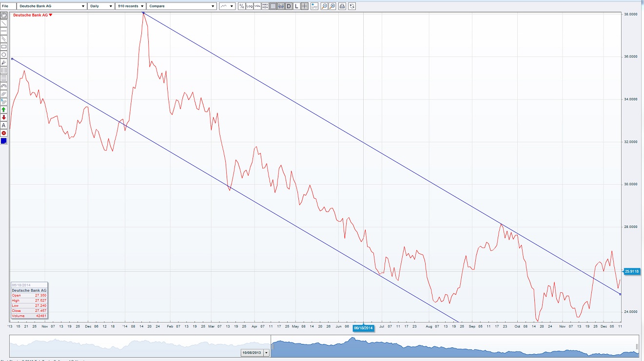Select the text annotation tool labeled A
644x361 pixels.
click(3, 125)
